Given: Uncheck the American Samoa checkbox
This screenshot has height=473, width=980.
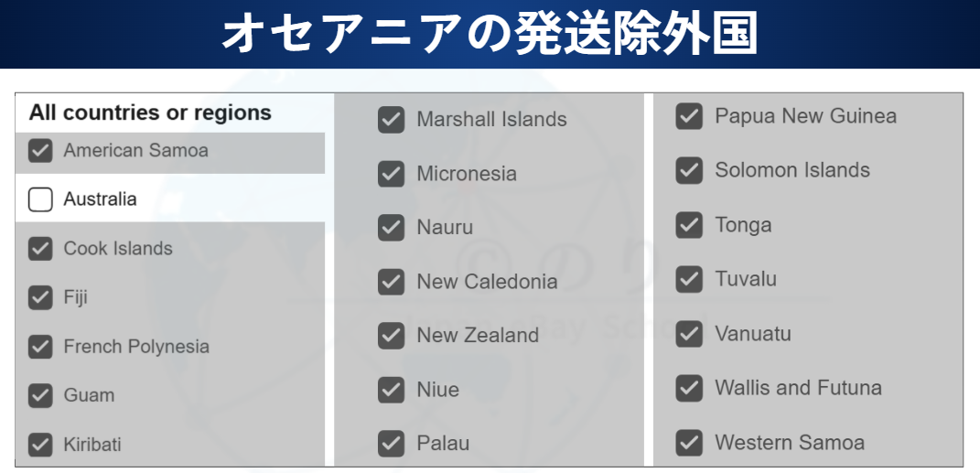Looking at the screenshot, I should (40, 151).
